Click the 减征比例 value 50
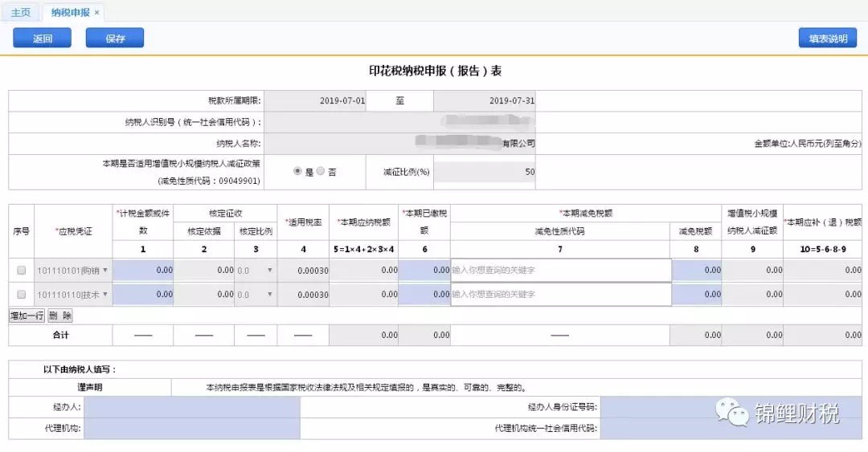The height and width of the screenshot is (452, 868). coord(485,172)
